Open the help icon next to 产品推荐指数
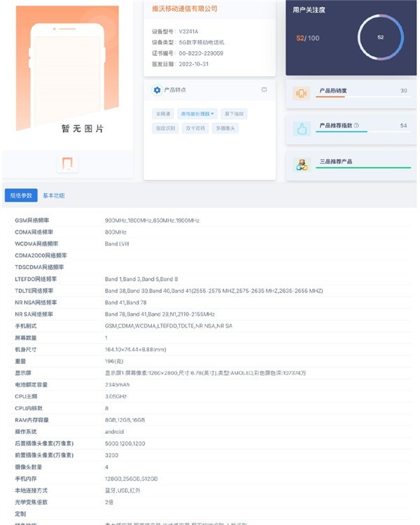This screenshot has height=525, width=420. point(356,125)
